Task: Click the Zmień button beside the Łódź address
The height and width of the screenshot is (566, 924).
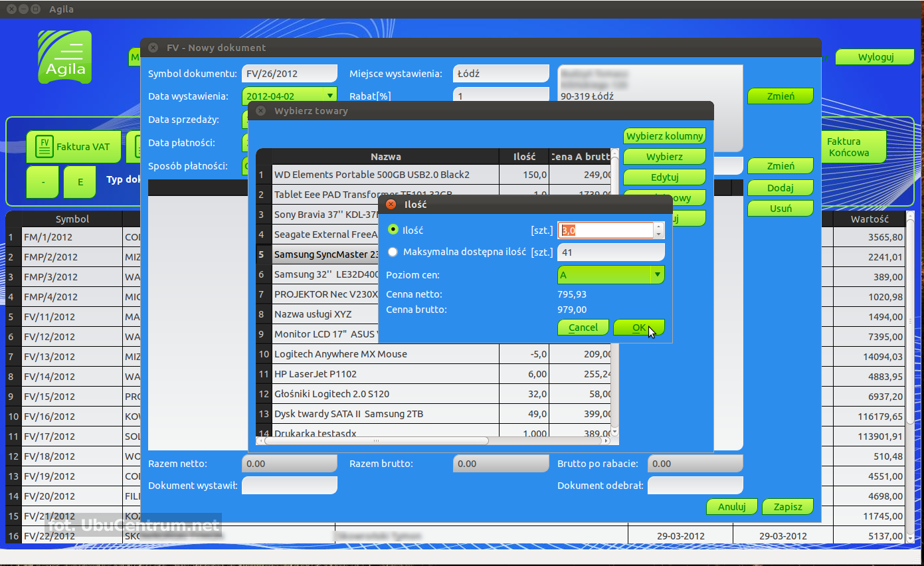Action: tap(781, 96)
